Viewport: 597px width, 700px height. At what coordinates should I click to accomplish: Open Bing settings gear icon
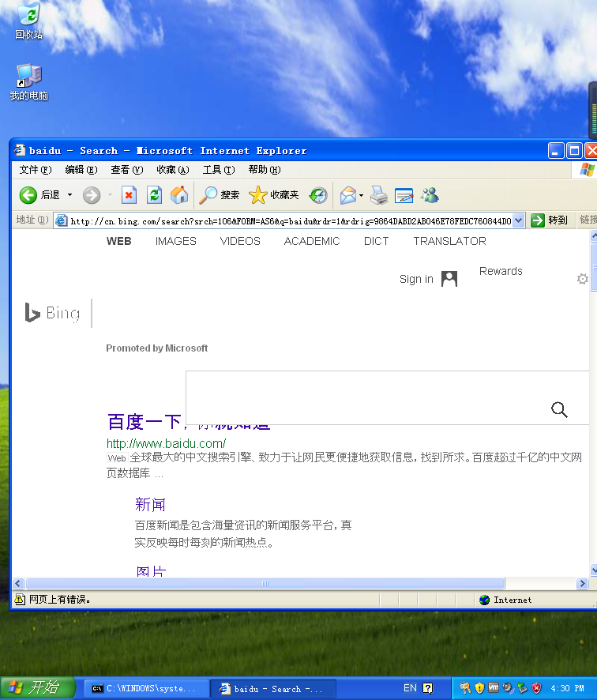(x=582, y=279)
